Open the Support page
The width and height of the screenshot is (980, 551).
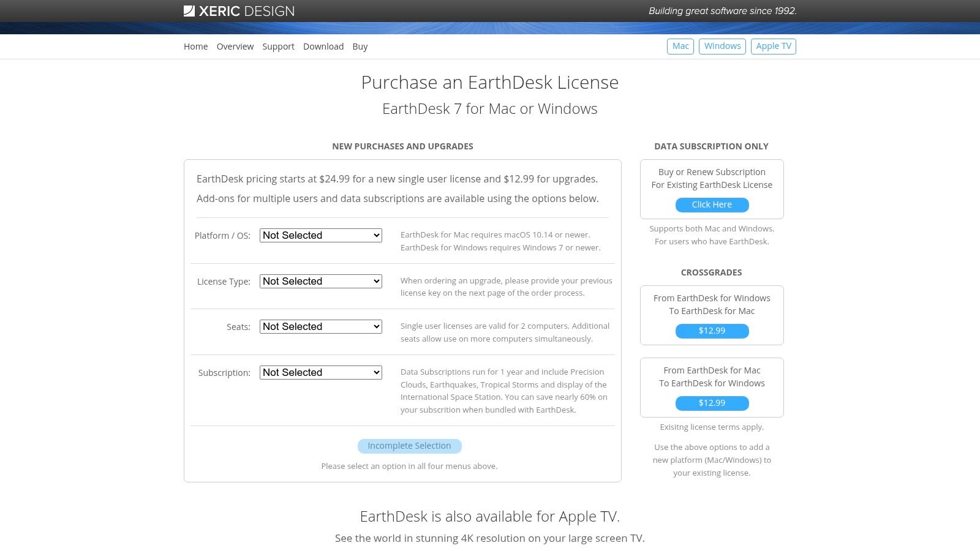(x=279, y=47)
